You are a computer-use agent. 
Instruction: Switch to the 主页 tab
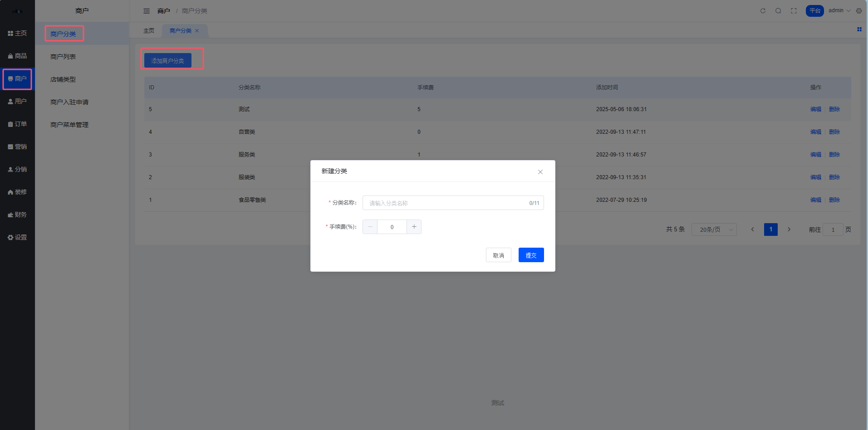coord(149,31)
